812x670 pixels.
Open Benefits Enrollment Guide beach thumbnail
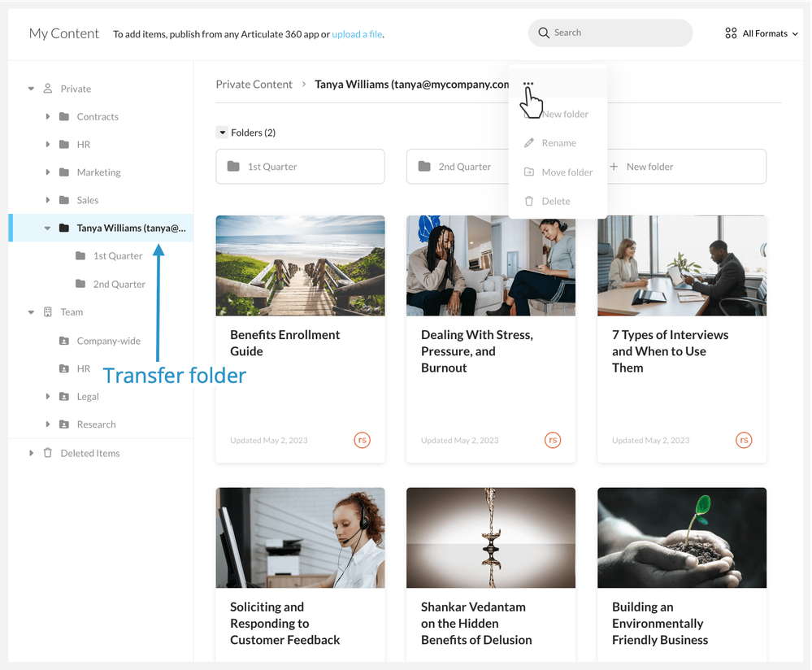click(x=301, y=265)
